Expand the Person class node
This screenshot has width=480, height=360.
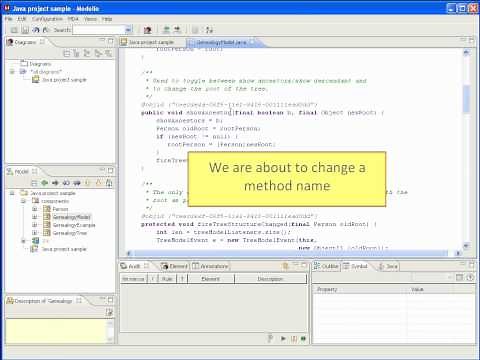click(x=34, y=209)
